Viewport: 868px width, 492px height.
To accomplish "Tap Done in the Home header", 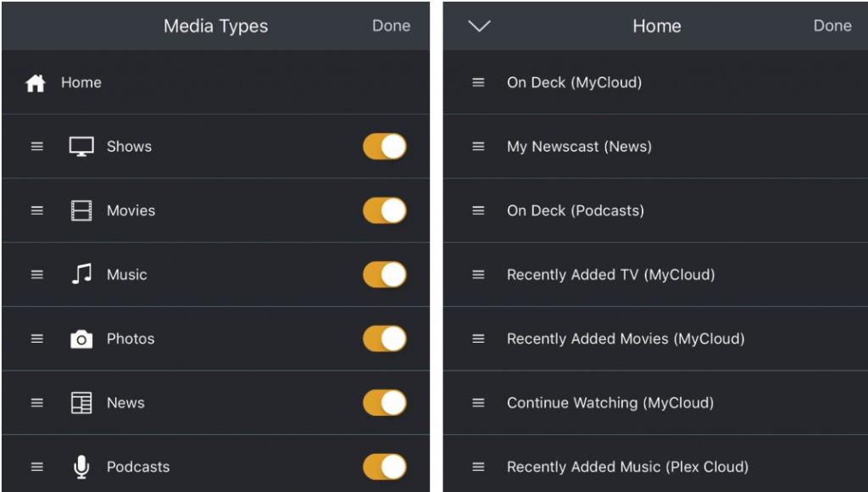I will click(832, 26).
